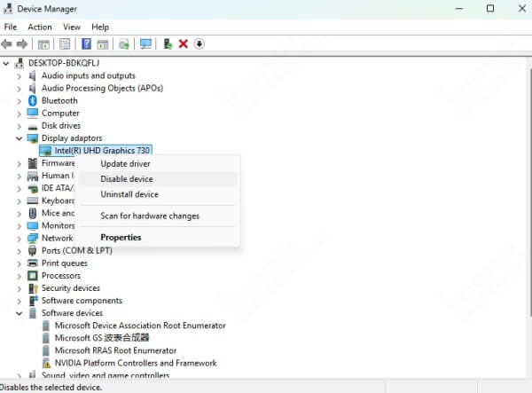Select the Microsoft GS wavetable synth entry
This screenshot has width=532, height=393.
point(102,338)
